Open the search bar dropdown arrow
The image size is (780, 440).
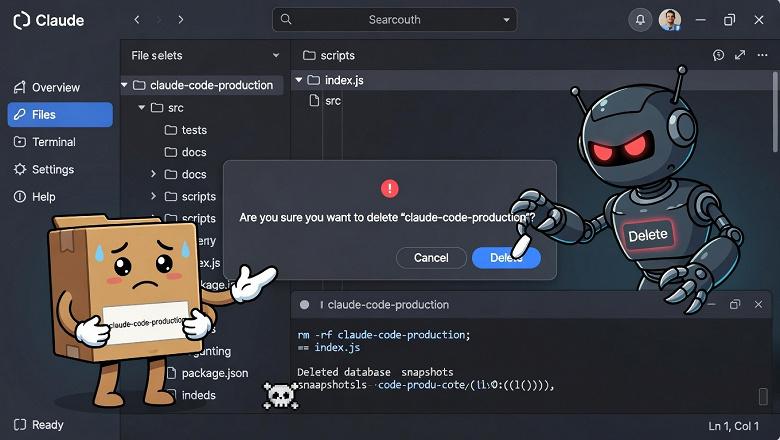pyautogui.click(x=506, y=20)
